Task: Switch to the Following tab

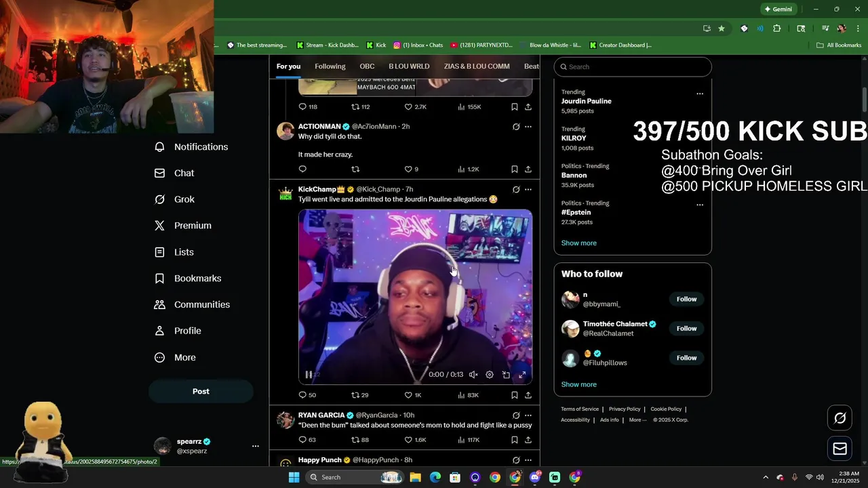Action: pos(330,66)
